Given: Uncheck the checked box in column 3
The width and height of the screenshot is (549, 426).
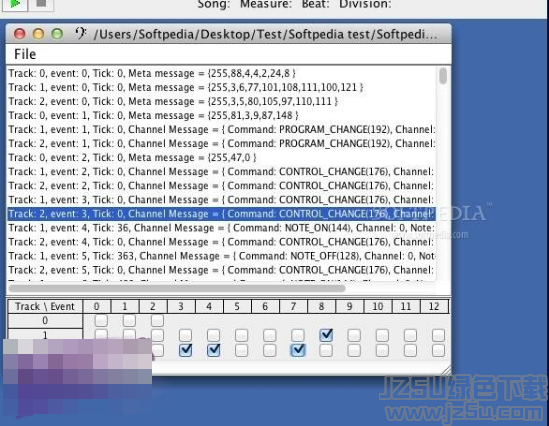Looking at the screenshot, I should (x=185, y=350).
